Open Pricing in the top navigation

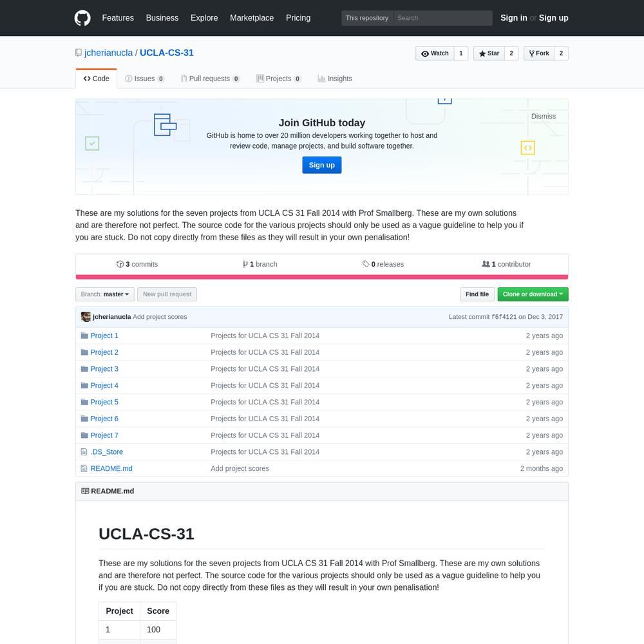[x=298, y=18]
